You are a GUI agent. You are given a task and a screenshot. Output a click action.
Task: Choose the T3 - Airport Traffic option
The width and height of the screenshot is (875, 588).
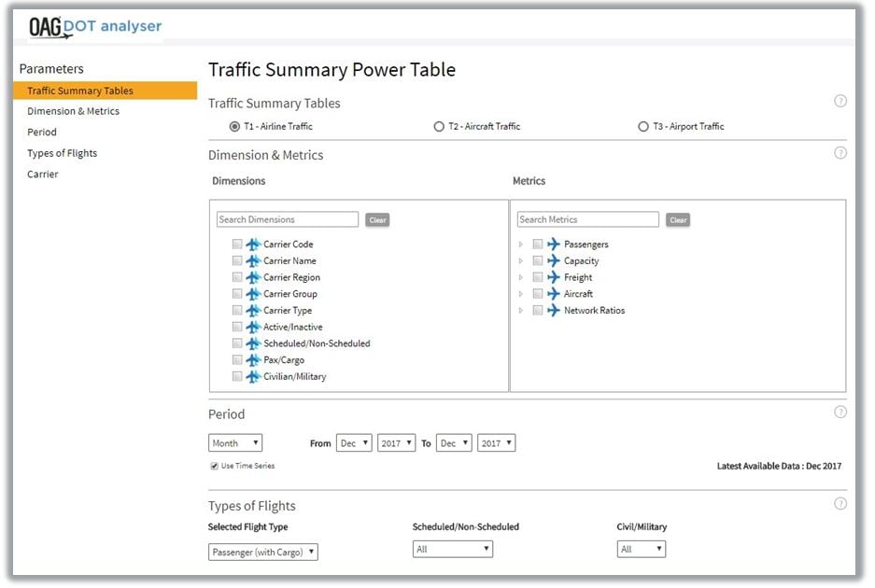point(642,127)
